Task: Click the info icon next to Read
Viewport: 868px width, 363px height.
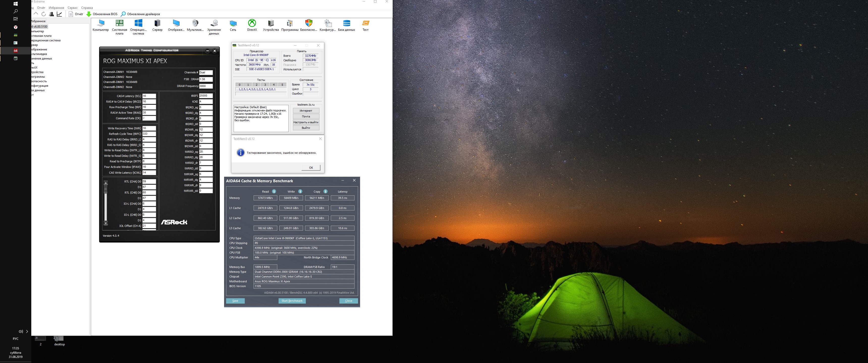Action: click(x=274, y=191)
